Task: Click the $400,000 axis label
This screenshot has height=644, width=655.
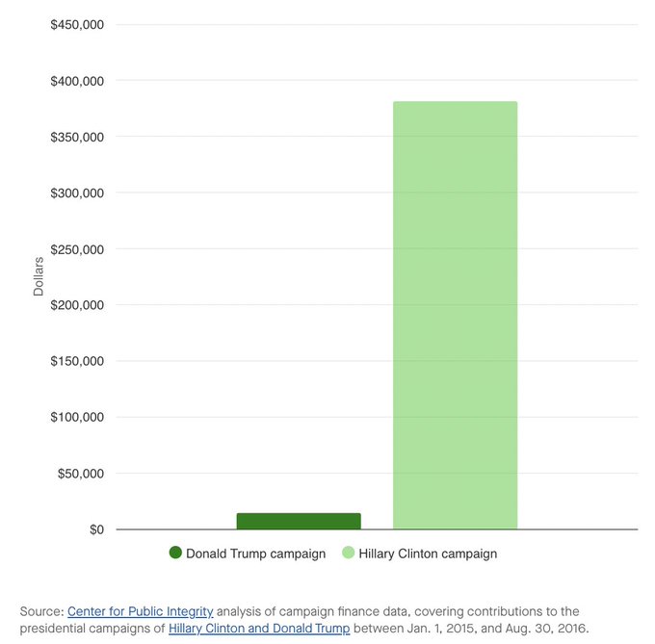Action: [77, 81]
